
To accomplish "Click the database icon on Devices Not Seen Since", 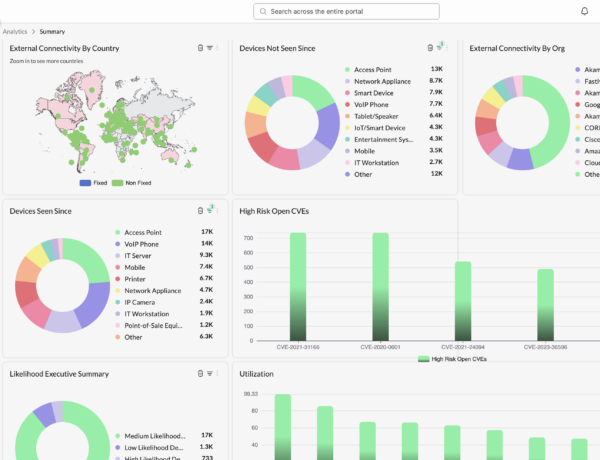I will [430, 48].
